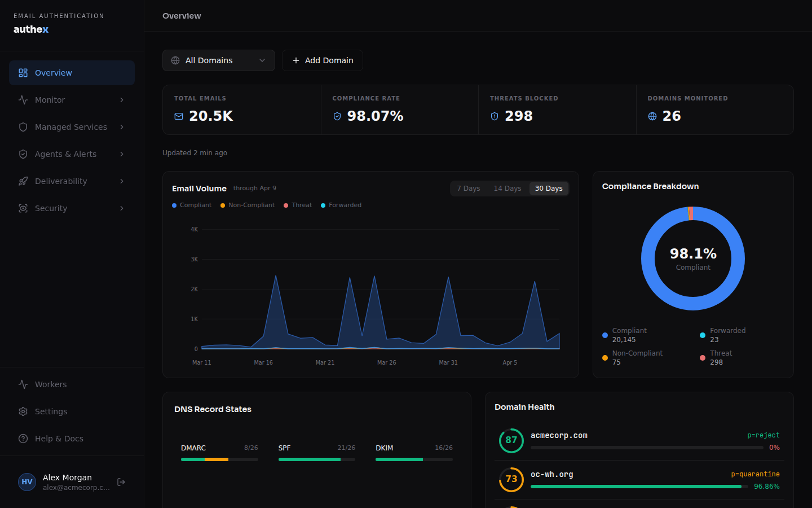Open the Overview page in sidebar
The height and width of the screenshot is (508, 812).
coord(72,73)
